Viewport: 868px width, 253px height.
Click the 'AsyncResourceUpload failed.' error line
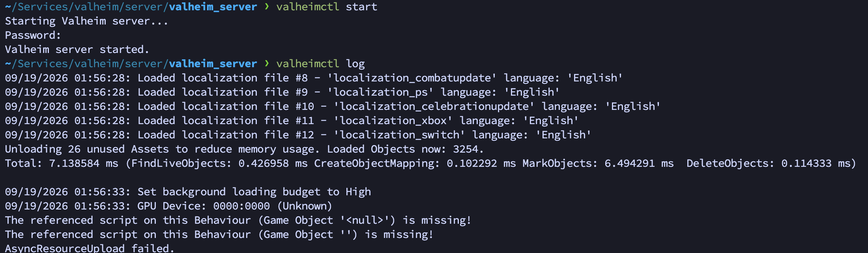tap(90, 248)
